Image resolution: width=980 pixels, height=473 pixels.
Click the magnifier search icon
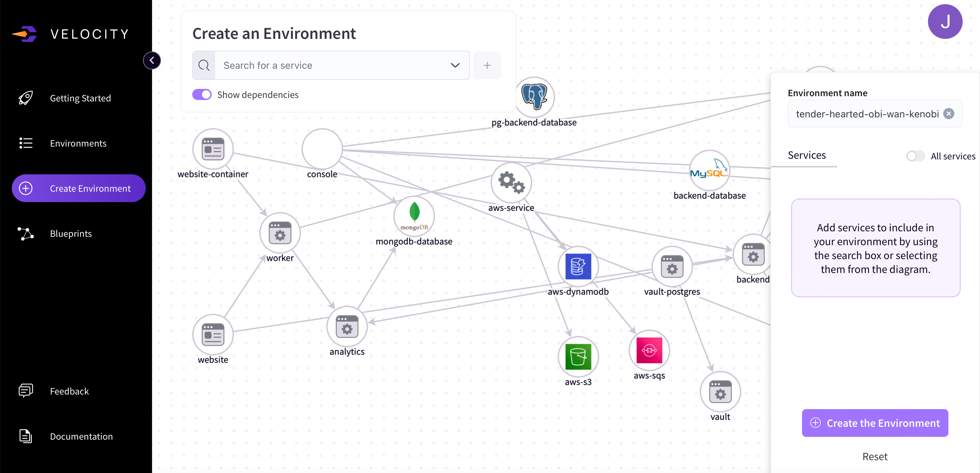pos(204,65)
